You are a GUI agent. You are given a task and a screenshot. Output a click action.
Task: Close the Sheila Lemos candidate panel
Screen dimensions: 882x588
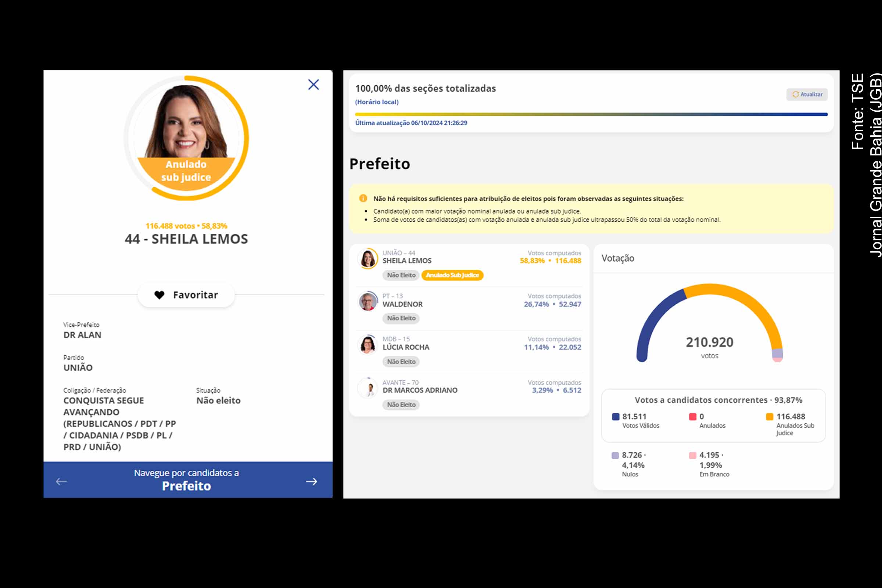(313, 85)
